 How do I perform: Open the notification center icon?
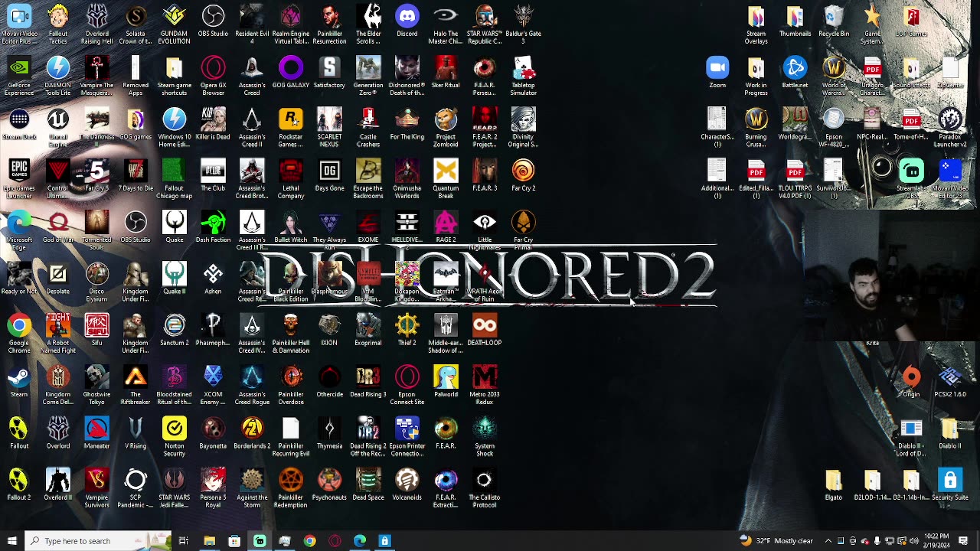[x=963, y=541]
